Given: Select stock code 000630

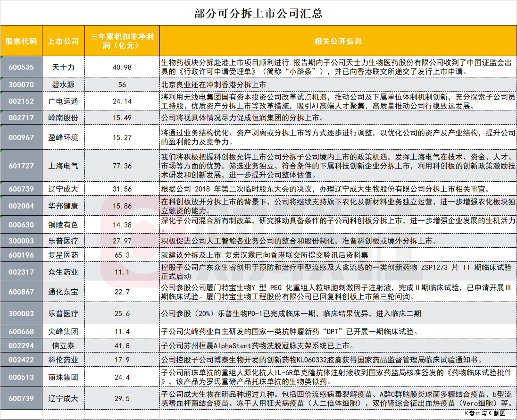Looking at the screenshot, I should (21, 225).
